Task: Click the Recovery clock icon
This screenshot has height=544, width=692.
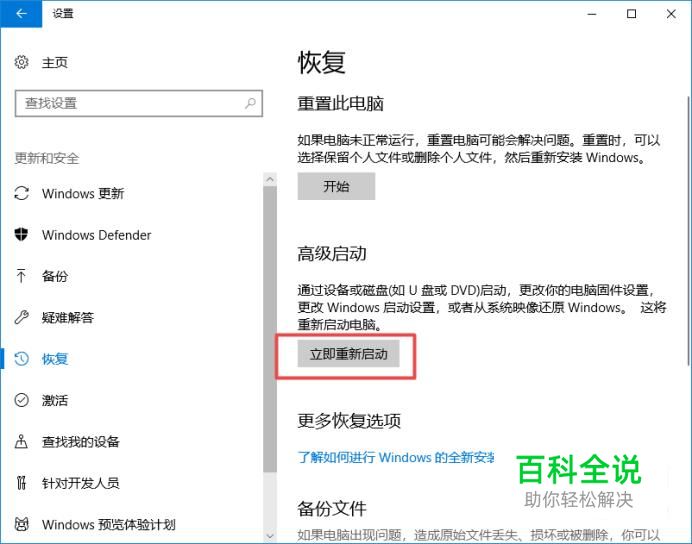Action: (21, 359)
